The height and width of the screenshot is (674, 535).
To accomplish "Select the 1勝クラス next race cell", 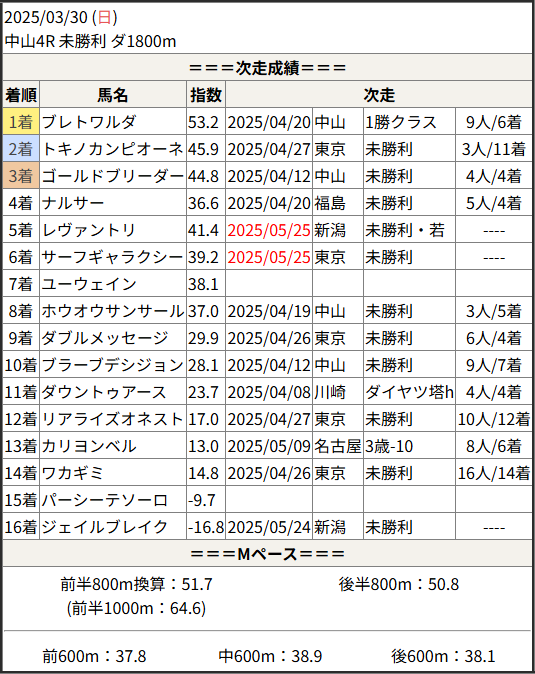I will pos(409,122).
